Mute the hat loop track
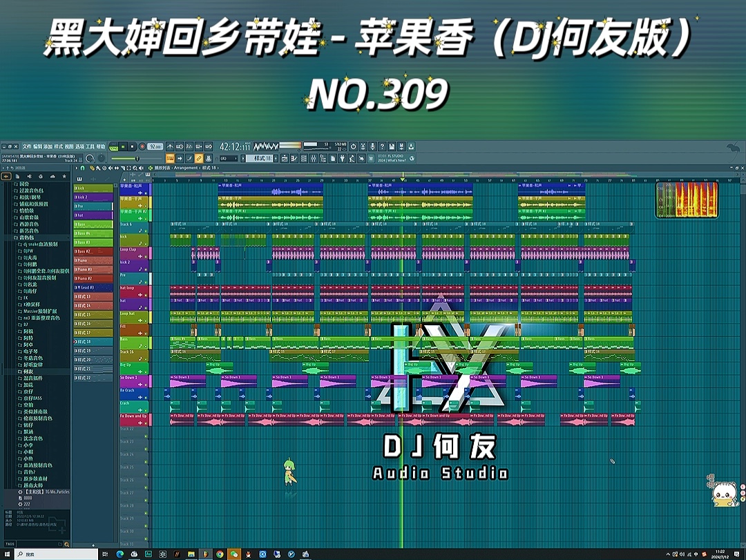 click(146, 295)
